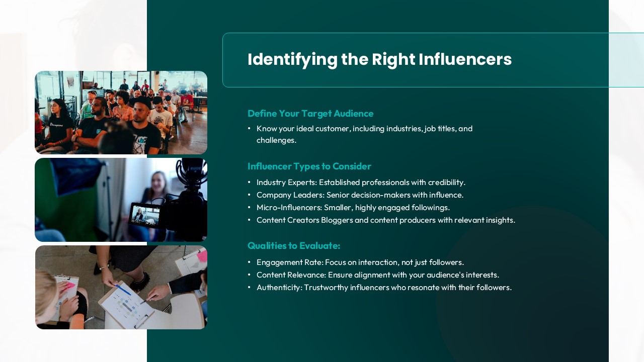This screenshot has width=644, height=362.
Task: Select the Content Relevance bullet text
Action: coord(378,275)
